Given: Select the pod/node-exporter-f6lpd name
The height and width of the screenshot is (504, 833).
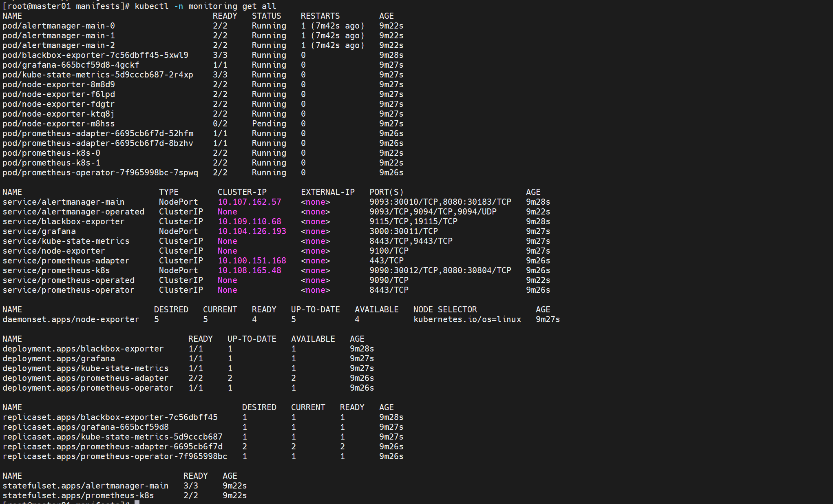Looking at the screenshot, I should pyautogui.click(x=59, y=94).
